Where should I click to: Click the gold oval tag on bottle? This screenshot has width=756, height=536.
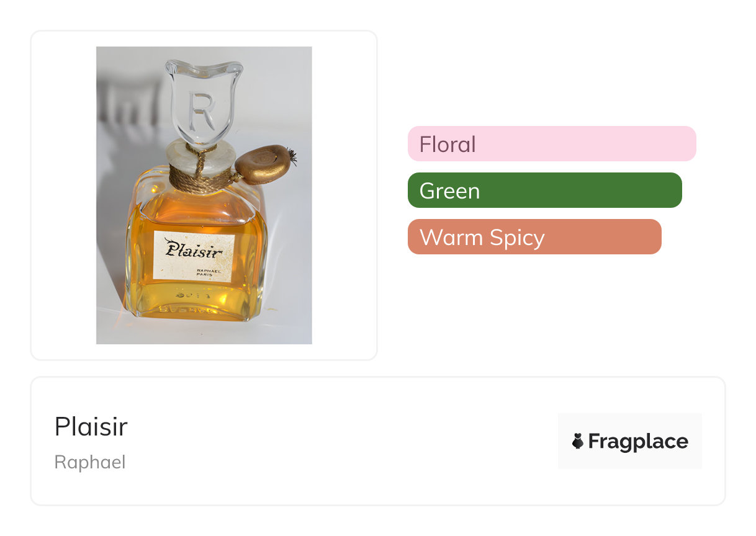tap(263, 164)
